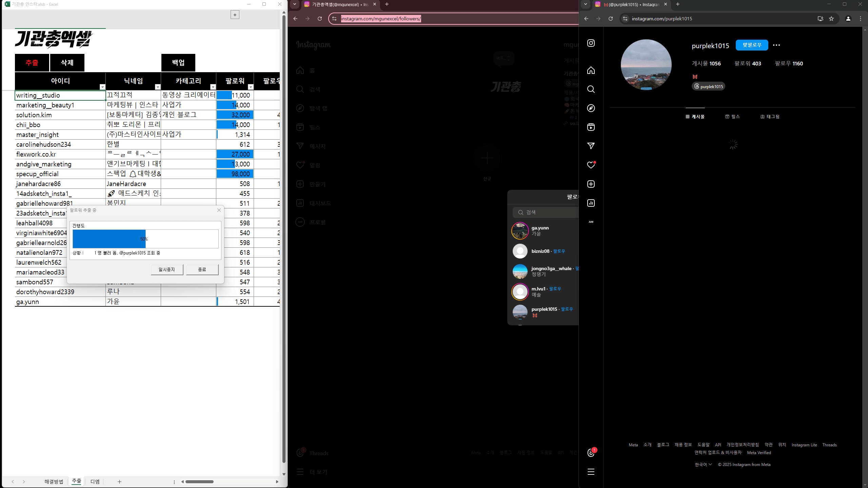
Task: Open the dashboard chart icon
Action: point(591,203)
